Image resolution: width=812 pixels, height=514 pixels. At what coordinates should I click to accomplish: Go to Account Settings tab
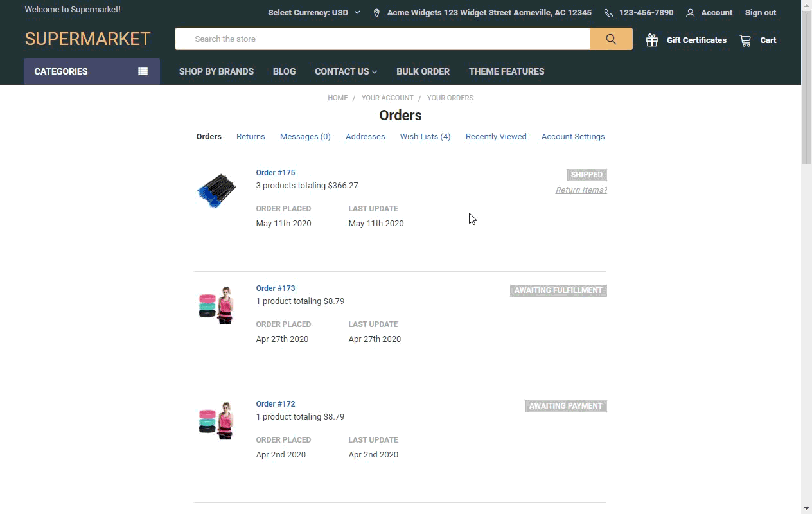[x=572, y=137]
